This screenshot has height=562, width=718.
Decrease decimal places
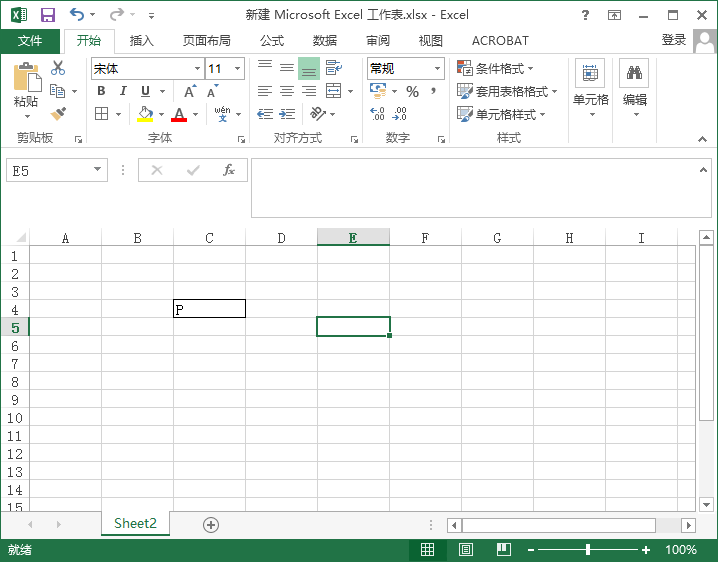tap(399, 114)
